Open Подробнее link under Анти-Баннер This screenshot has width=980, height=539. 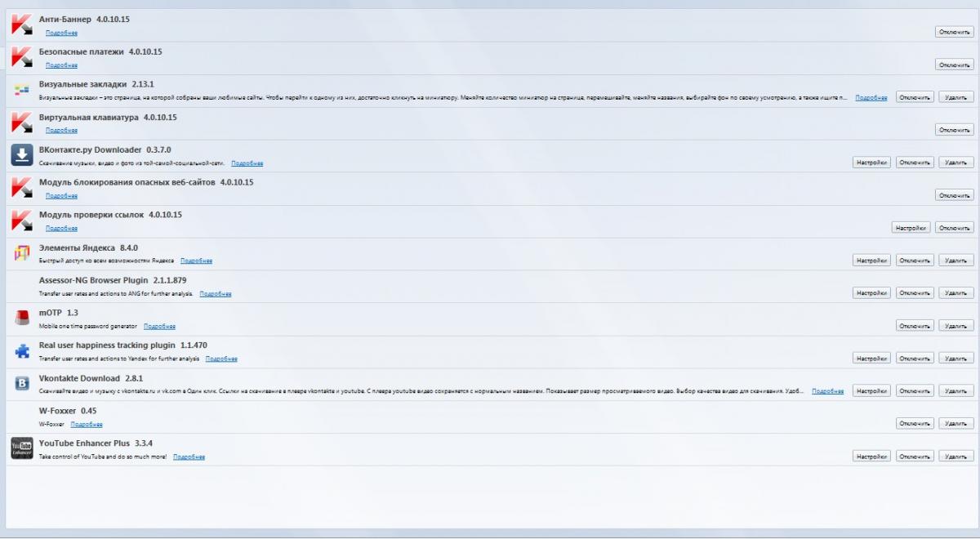[61, 33]
